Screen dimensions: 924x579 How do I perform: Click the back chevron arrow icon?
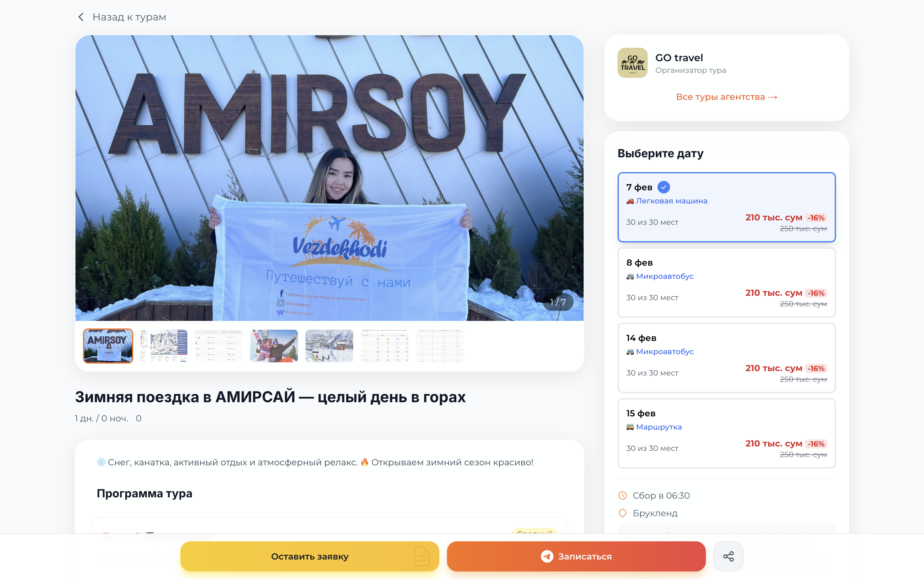81,17
